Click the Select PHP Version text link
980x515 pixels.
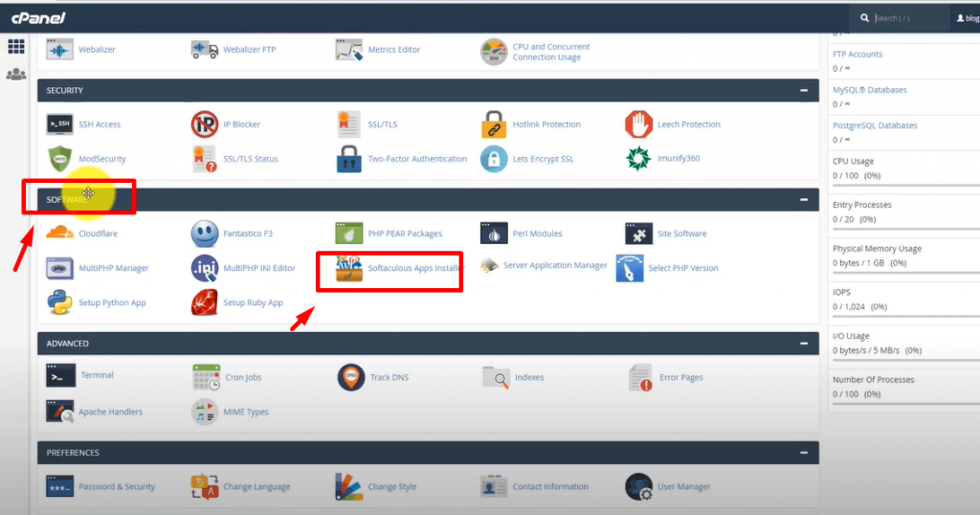coord(683,268)
